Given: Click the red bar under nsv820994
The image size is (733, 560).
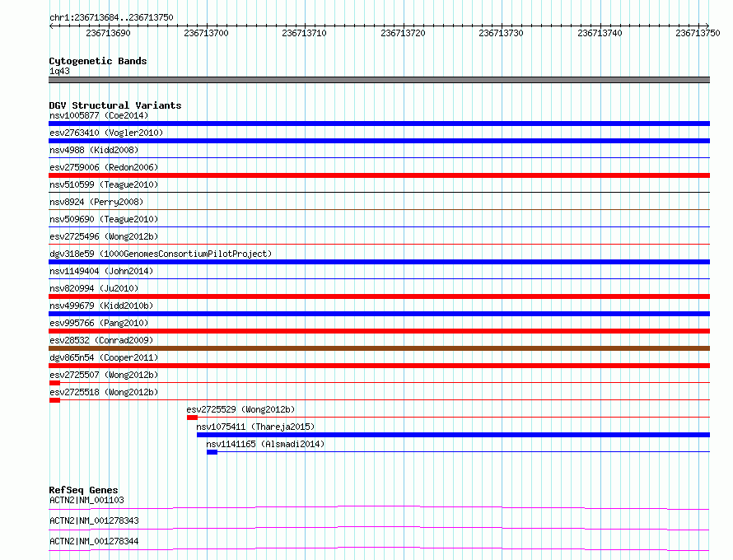Looking at the screenshot, I should click(379, 296).
